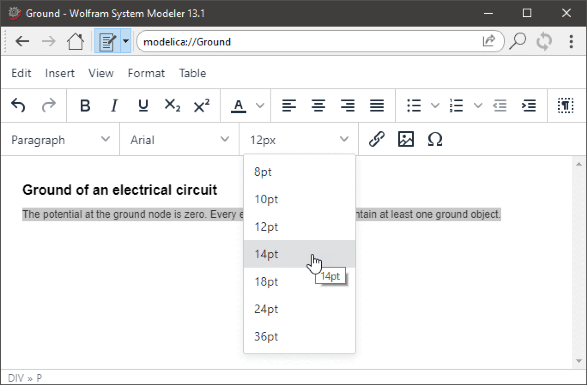
Task: Toggle superscript formatting
Action: (202, 106)
